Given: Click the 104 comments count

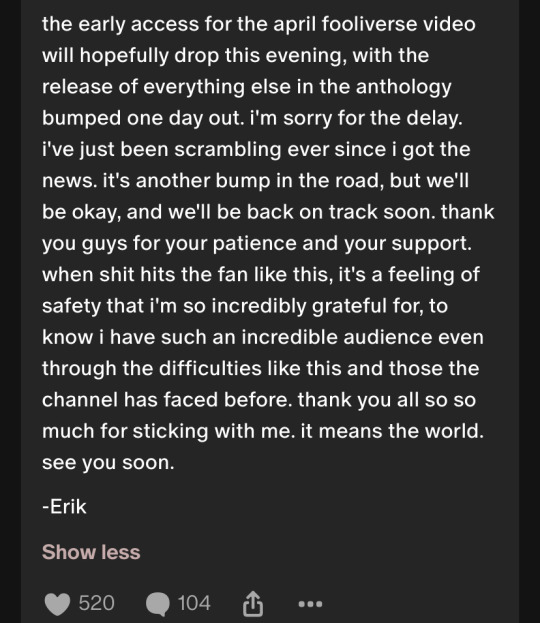Looking at the screenshot, I should 194,603.
